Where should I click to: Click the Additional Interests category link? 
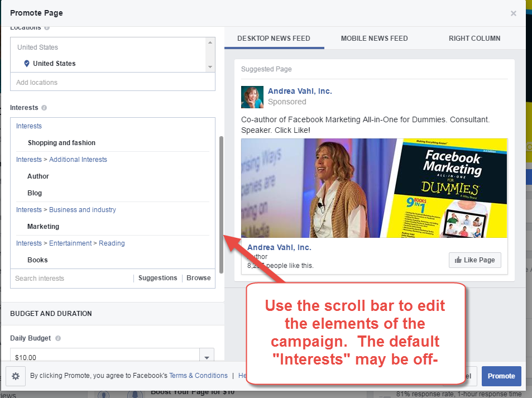(x=78, y=160)
